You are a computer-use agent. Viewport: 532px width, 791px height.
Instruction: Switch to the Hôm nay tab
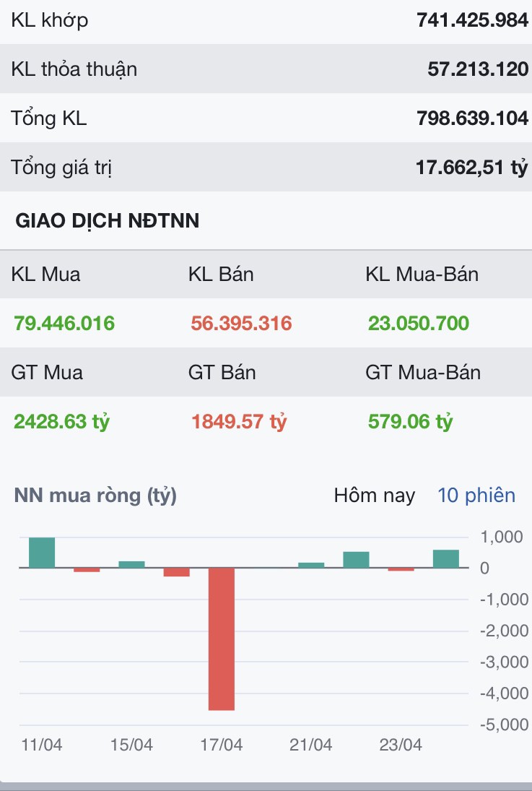(x=374, y=496)
